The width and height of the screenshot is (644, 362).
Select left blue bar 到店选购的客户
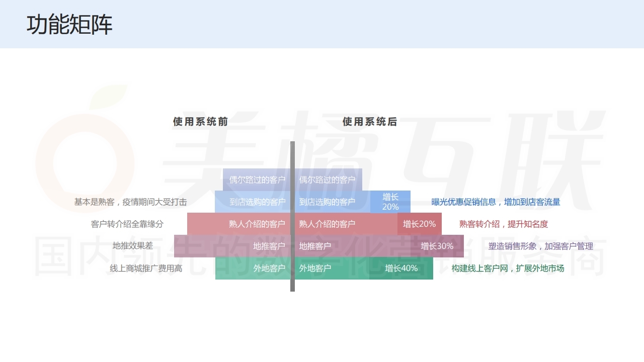click(253, 202)
